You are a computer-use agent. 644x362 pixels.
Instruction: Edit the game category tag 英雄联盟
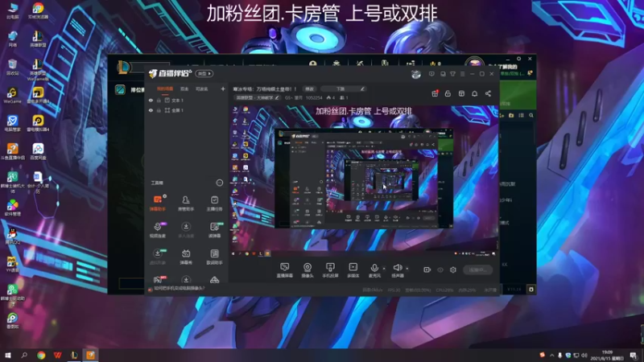(257, 97)
